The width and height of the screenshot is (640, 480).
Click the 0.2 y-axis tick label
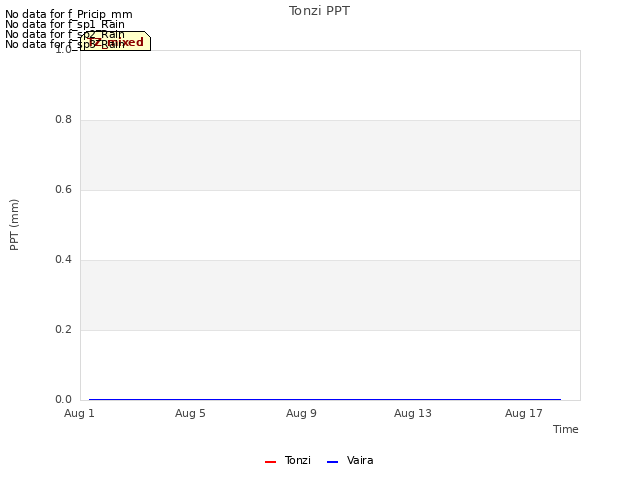(x=63, y=329)
